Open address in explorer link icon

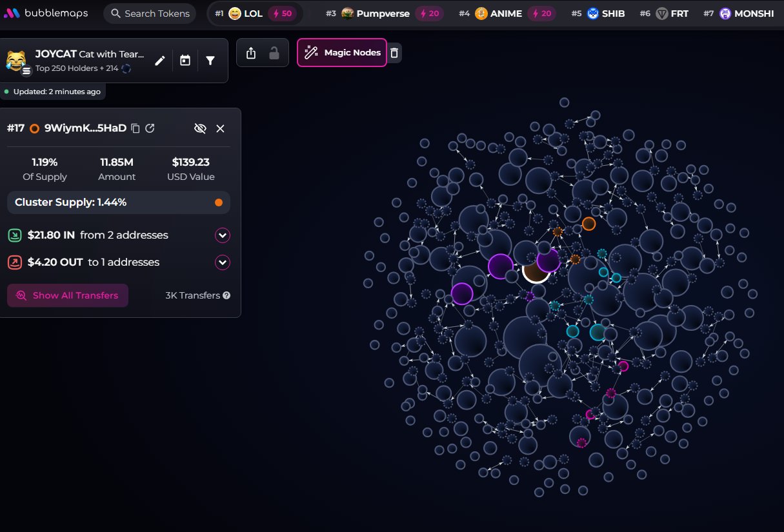(x=150, y=128)
